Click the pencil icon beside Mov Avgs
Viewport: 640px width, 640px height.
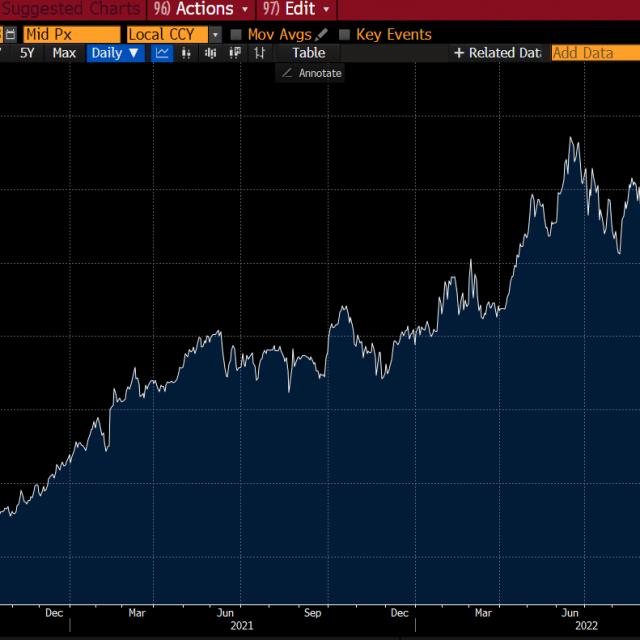point(322,34)
